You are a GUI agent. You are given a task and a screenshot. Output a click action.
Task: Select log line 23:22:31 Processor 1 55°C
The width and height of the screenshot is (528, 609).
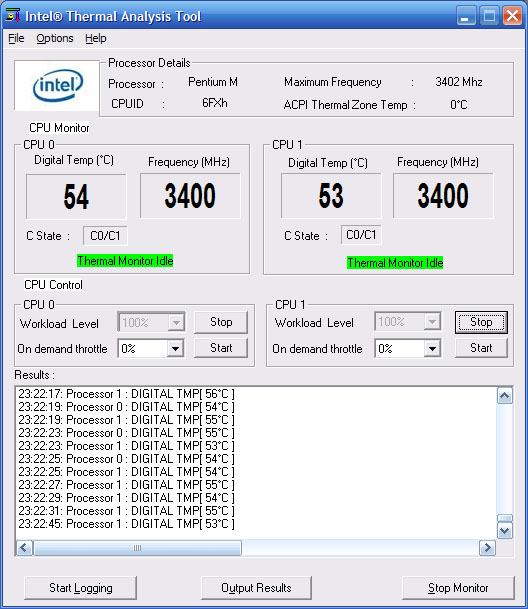pos(126,511)
